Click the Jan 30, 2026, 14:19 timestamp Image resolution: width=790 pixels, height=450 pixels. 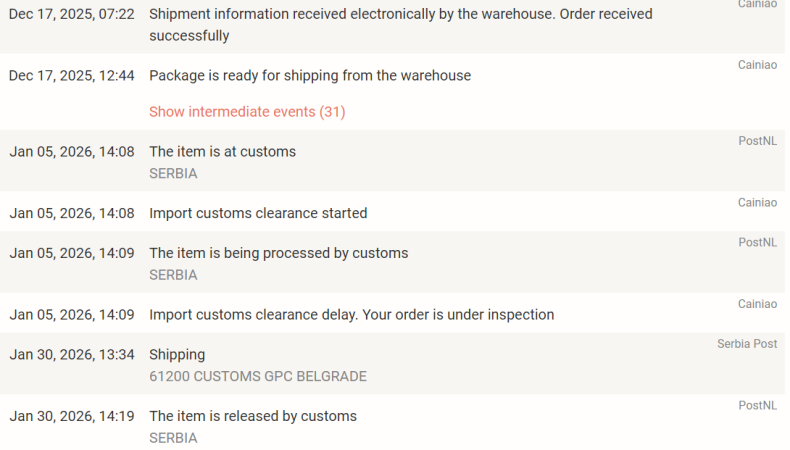[71, 416]
